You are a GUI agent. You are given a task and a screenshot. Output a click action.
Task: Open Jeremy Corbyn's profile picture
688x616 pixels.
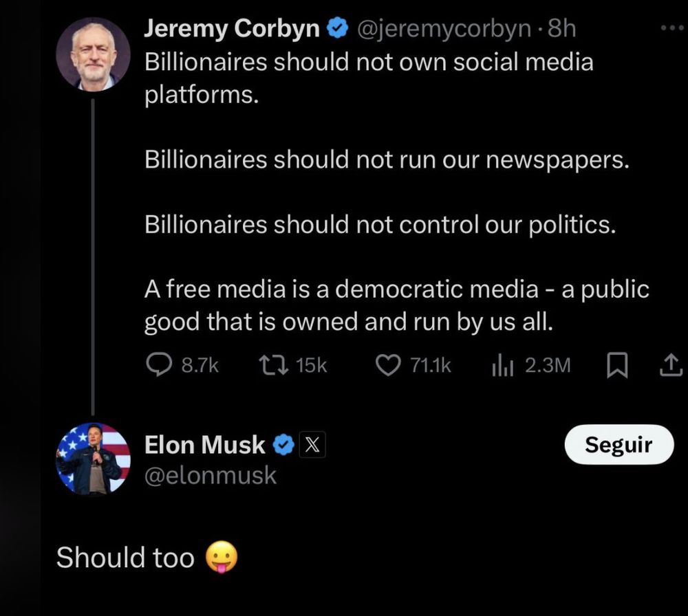tap(94, 54)
